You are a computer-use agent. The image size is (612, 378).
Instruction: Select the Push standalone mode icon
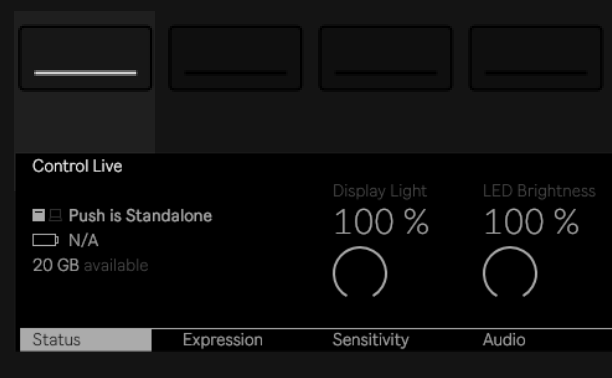[x=39, y=215]
